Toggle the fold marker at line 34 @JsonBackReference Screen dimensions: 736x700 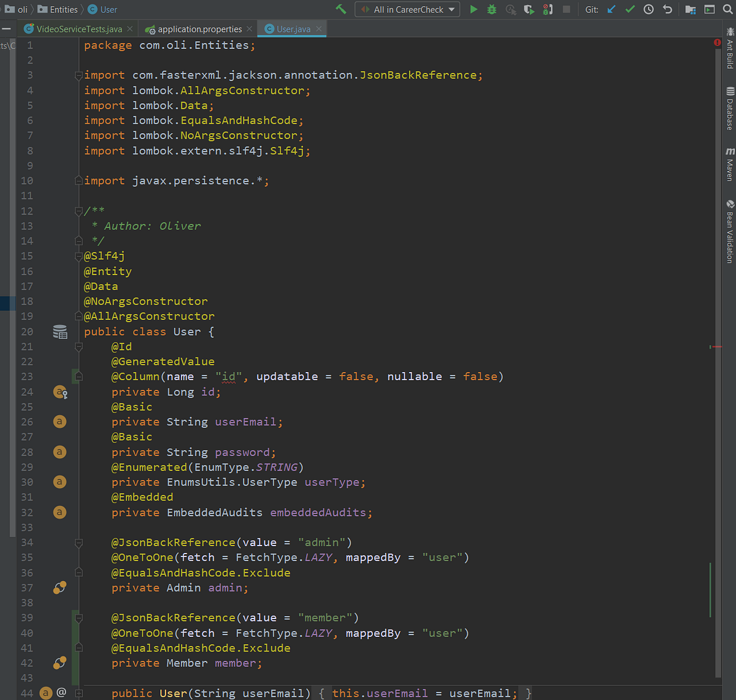(x=79, y=542)
